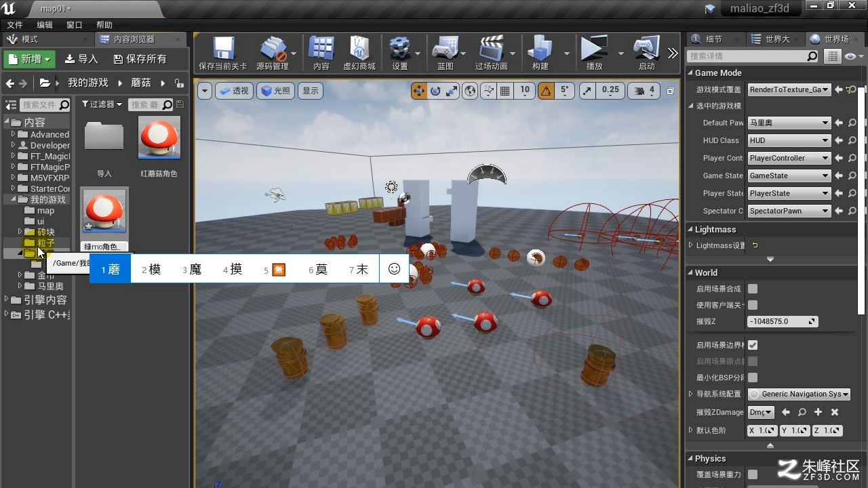This screenshot has width=868, height=488.
Task: Navigate forward with the content browser arrow
Action: pos(24,83)
